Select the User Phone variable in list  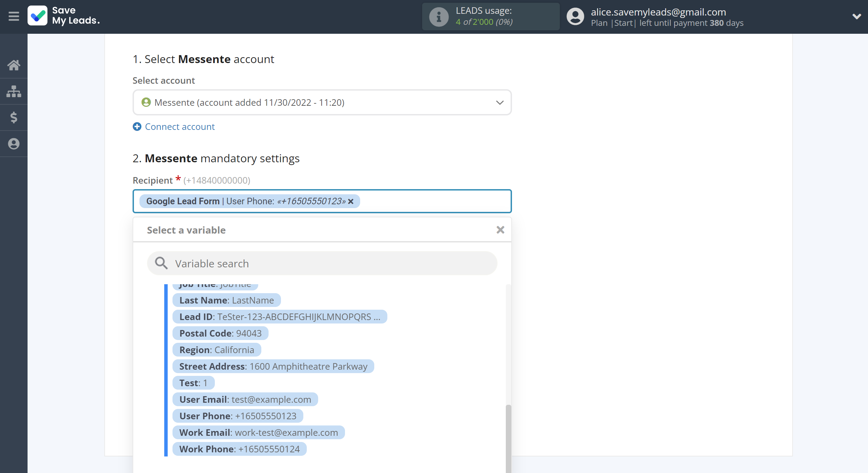238,416
